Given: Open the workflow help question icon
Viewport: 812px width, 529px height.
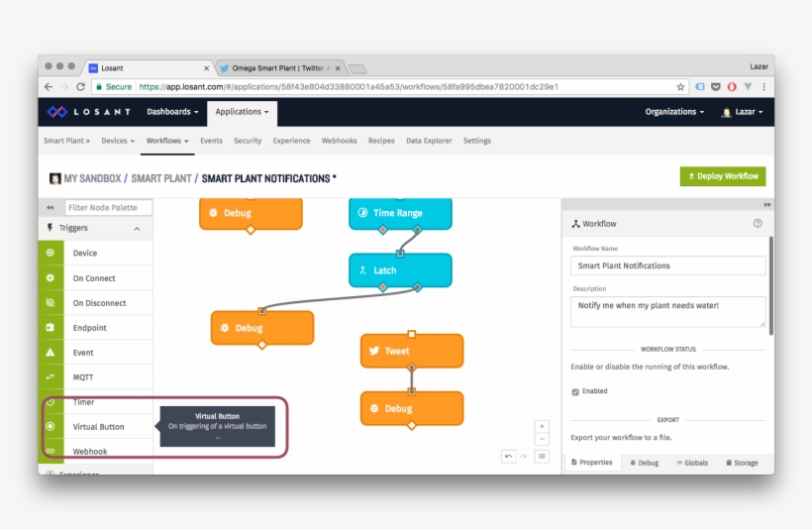Looking at the screenshot, I should click(x=758, y=224).
